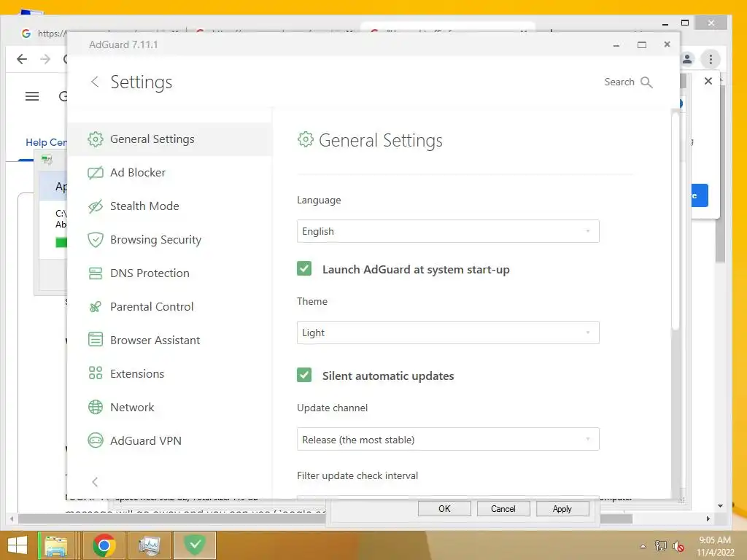This screenshot has width=747, height=560.
Task: Open DNS Protection section
Action: [169, 273]
